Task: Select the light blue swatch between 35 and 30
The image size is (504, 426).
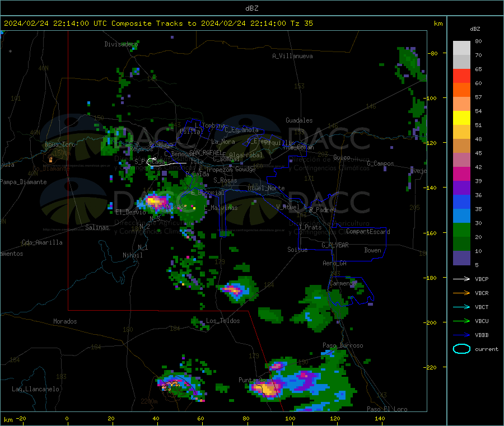Action: 461,216
